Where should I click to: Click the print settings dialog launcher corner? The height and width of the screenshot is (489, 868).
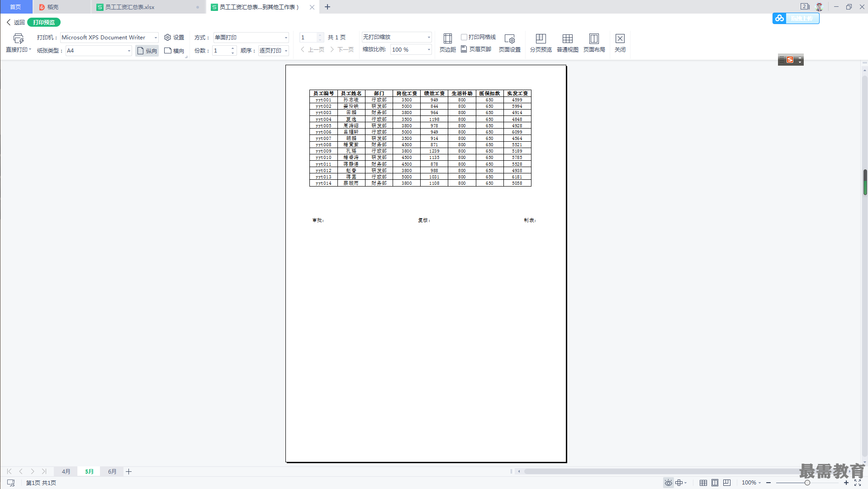click(186, 57)
